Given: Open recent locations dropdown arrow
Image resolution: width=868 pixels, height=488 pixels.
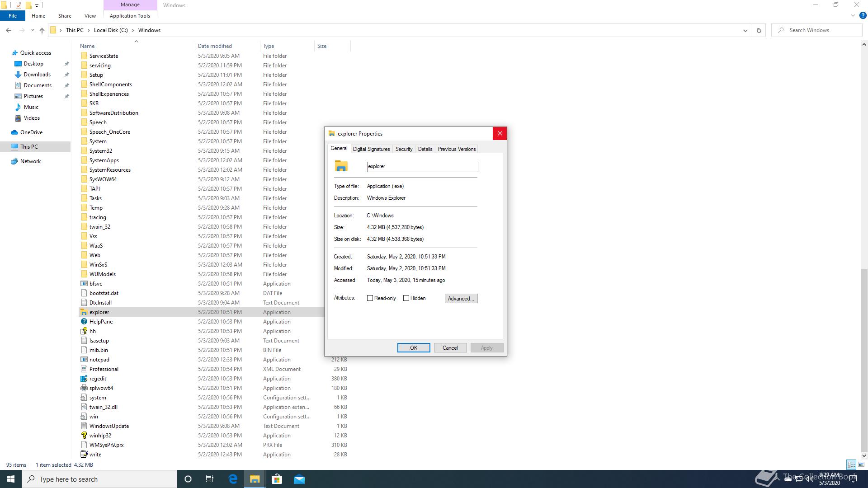Looking at the screenshot, I should pos(33,30).
